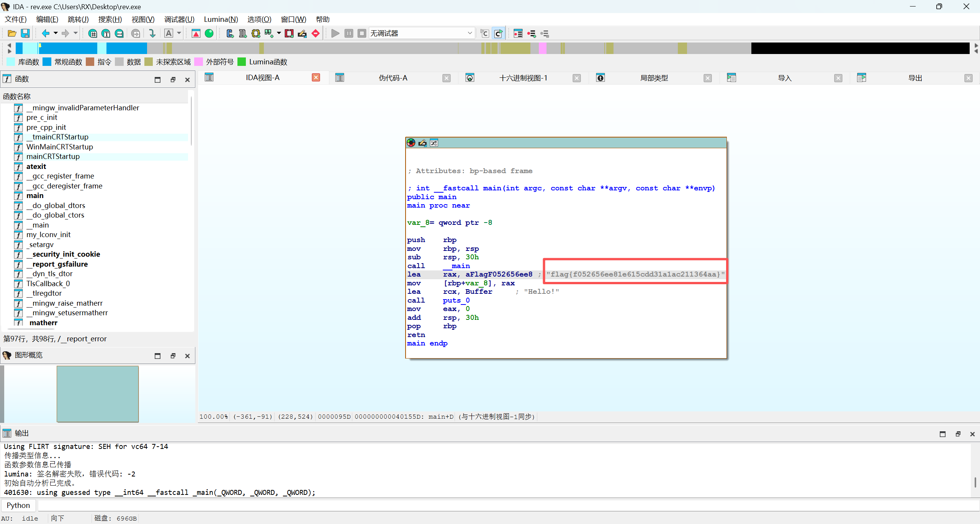The image size is (980, 524).
Task: Close the IDA视图-A tab
Action: (316, 78)
